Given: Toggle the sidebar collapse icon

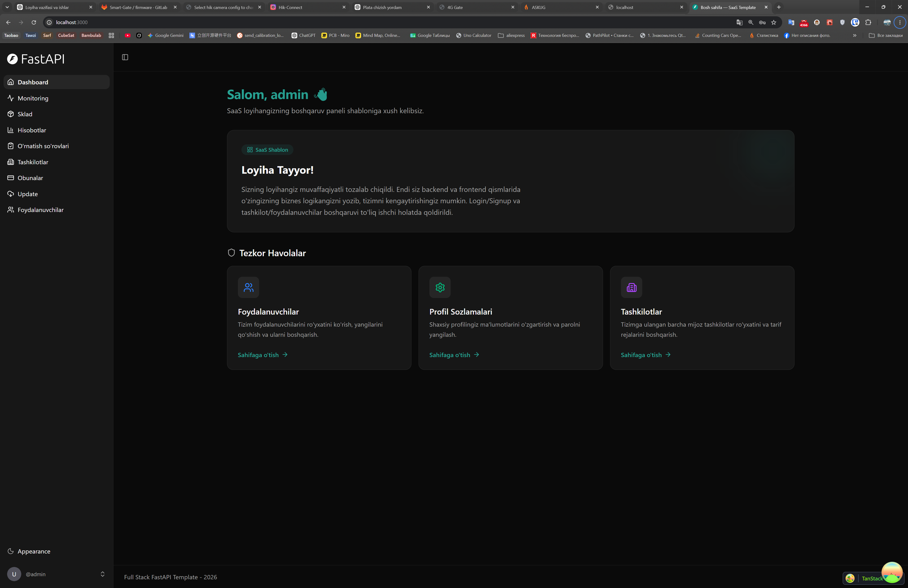Looking at the screenshot, I should click(x=125, y=57).
